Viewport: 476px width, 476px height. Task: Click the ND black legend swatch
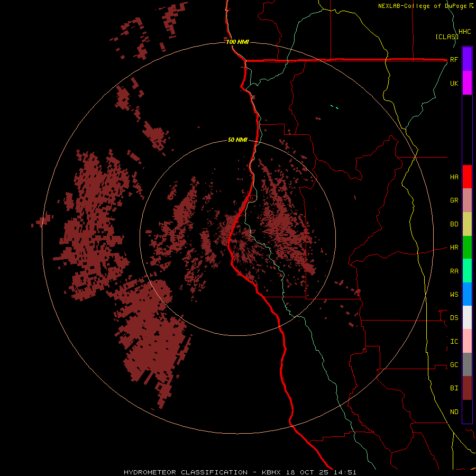coord(467,411)
